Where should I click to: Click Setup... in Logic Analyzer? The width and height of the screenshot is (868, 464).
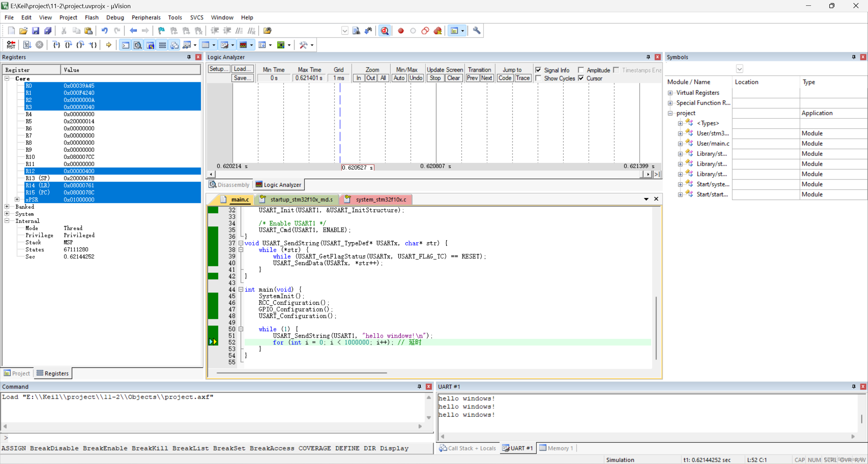pyautogui.click(x=219, y=69)
